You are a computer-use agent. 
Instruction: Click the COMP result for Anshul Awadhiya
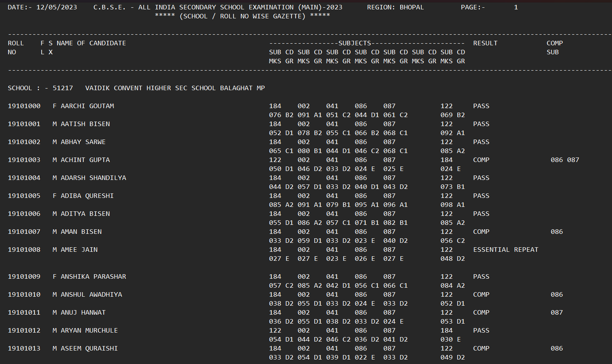481,295
